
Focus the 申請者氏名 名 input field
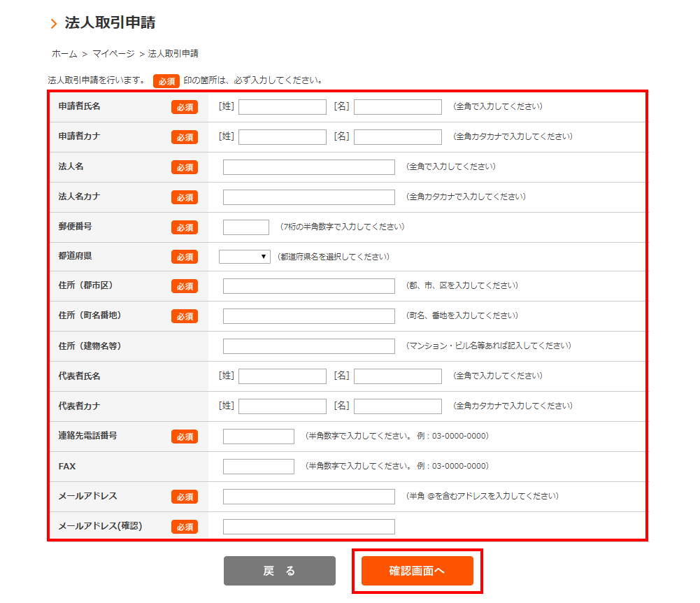(x=397, y=107)
